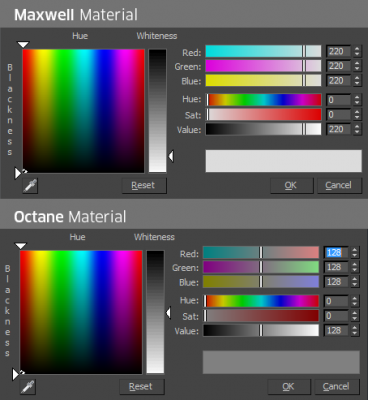
Task: Click the Green spinner arrows in Octane Material
Action: (355, 267)
